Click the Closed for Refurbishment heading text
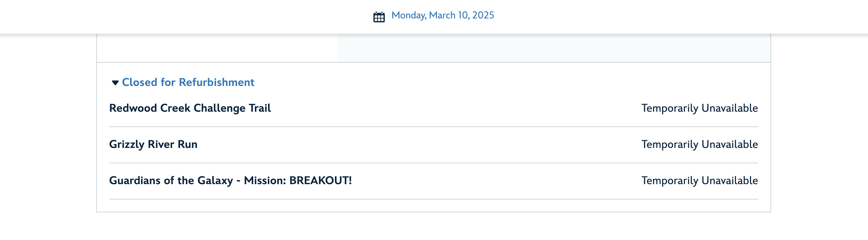This screenshot has height=240, width=868. [188, 82]
